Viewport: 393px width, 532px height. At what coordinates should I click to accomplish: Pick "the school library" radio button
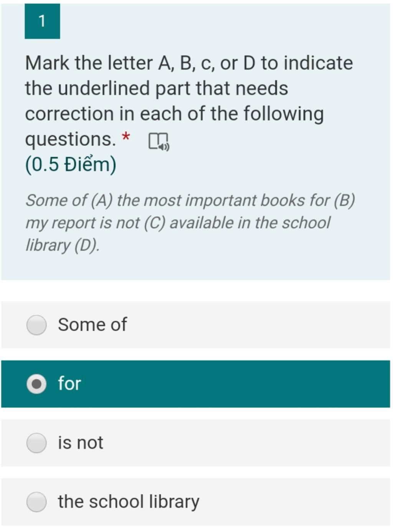click(x=36, y=502)
